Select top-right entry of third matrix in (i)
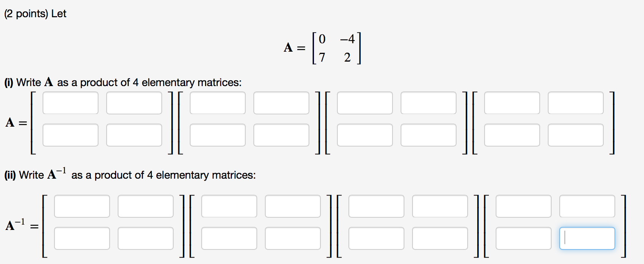 [x=428, y=103]
